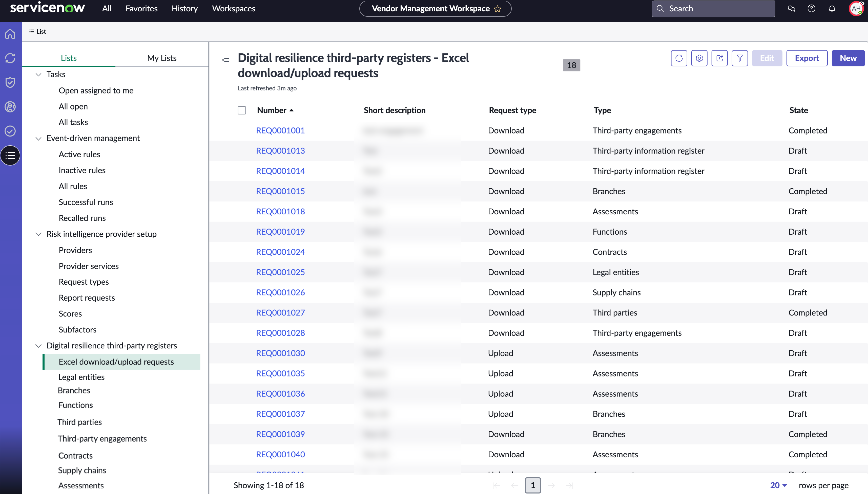Open the All menu

pyautogui.click(x=107, y=9)
